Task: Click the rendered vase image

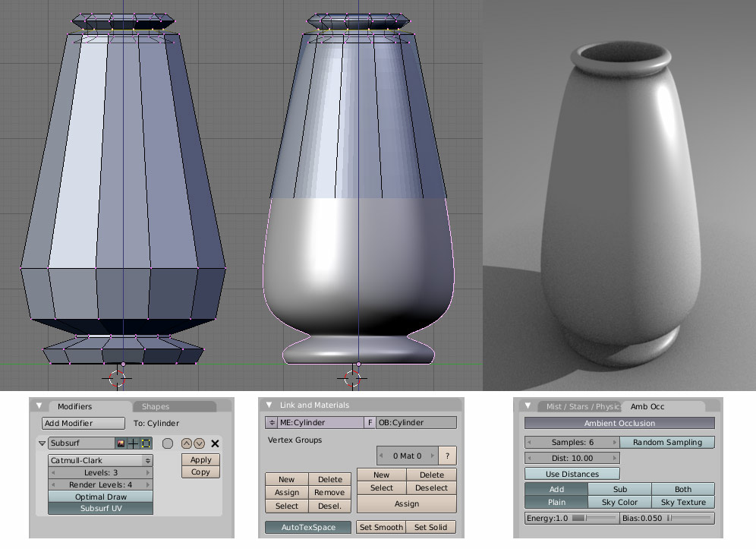Action: [x=619, y=195]
